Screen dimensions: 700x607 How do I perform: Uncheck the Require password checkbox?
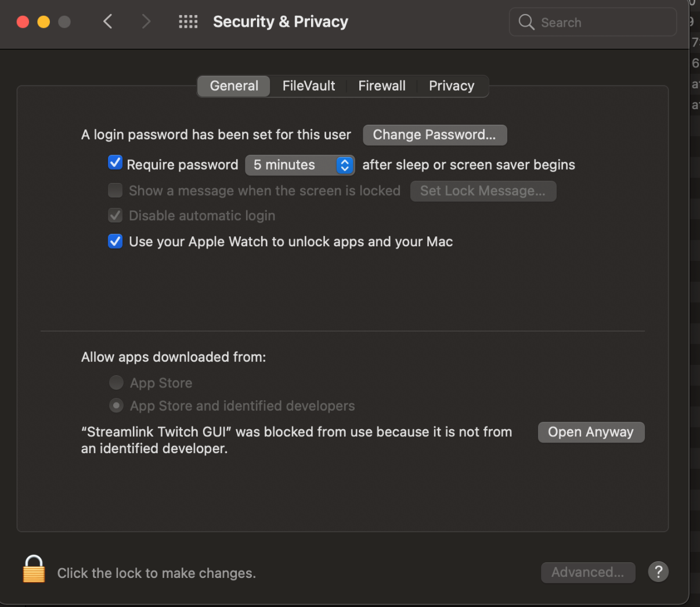tap(115, 163)
